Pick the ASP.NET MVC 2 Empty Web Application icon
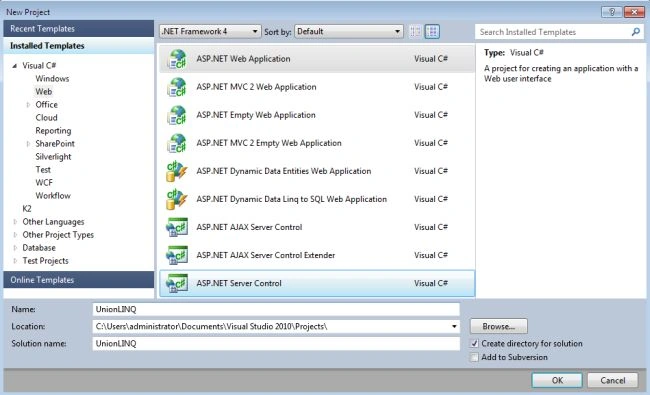This screenshot has width=650, height=395. coord(177,143)
